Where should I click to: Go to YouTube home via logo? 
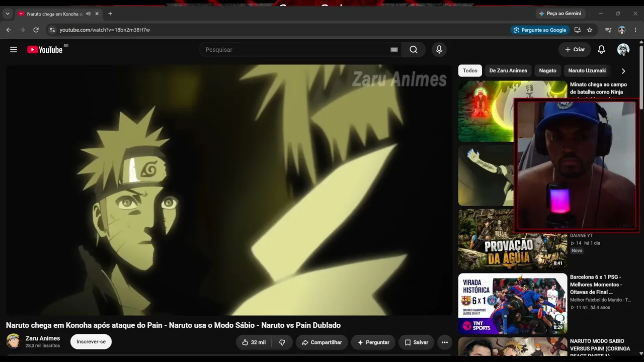tap(45, 50)
